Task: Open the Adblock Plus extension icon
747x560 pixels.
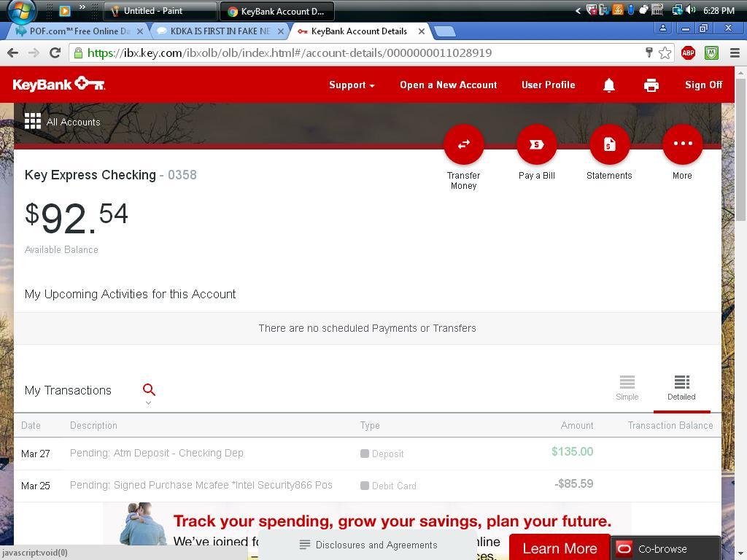Action: [688, 52]
